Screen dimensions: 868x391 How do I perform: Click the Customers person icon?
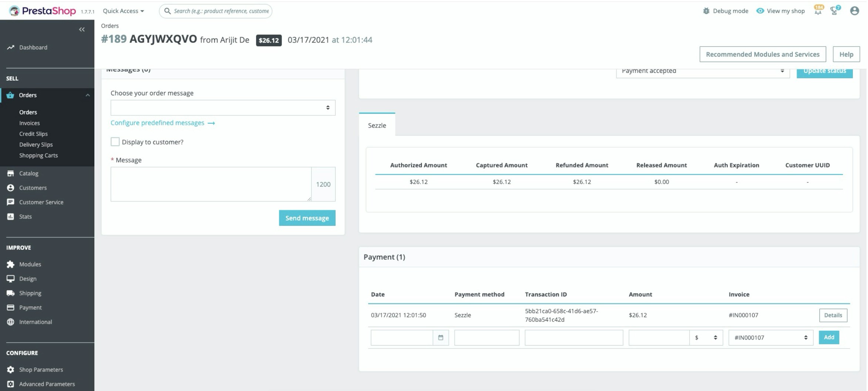pyautogui.click(x=11, y=188)
